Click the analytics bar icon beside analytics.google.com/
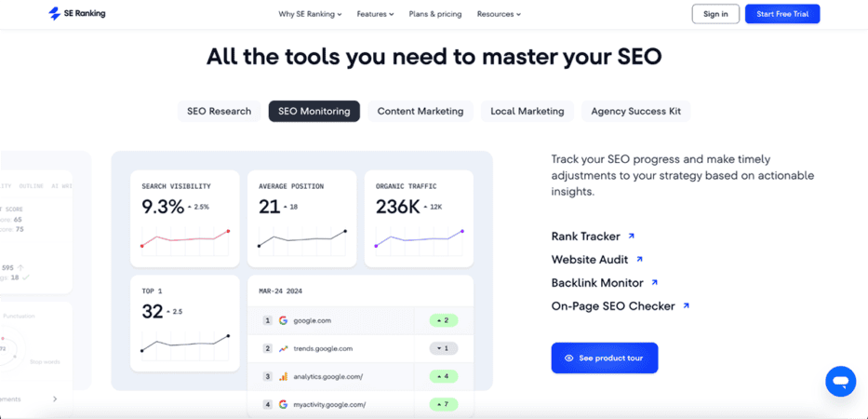This screenshot has height=419, width=868. click(x=283, y=376)
